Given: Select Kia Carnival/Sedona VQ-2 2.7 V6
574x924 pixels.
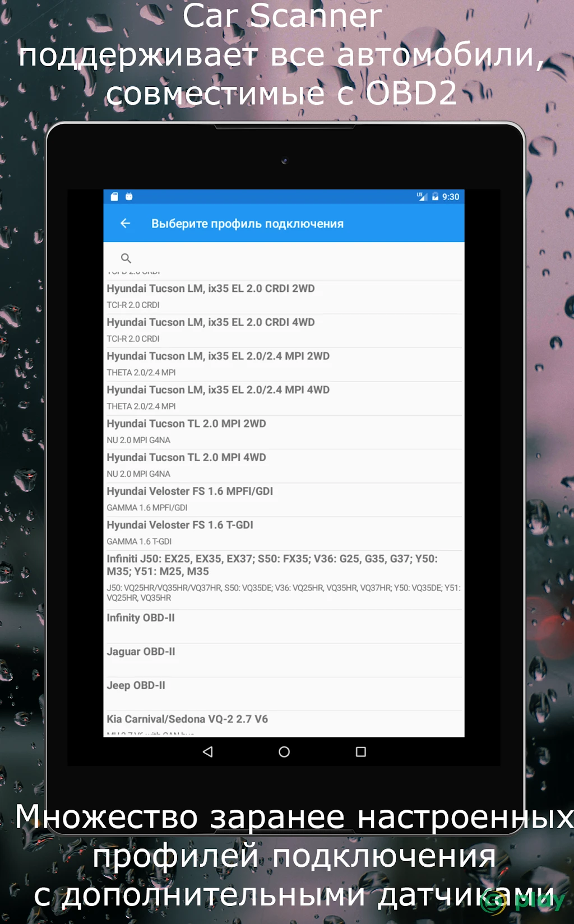Looking at the screenshot, I should tap(284, 724).
